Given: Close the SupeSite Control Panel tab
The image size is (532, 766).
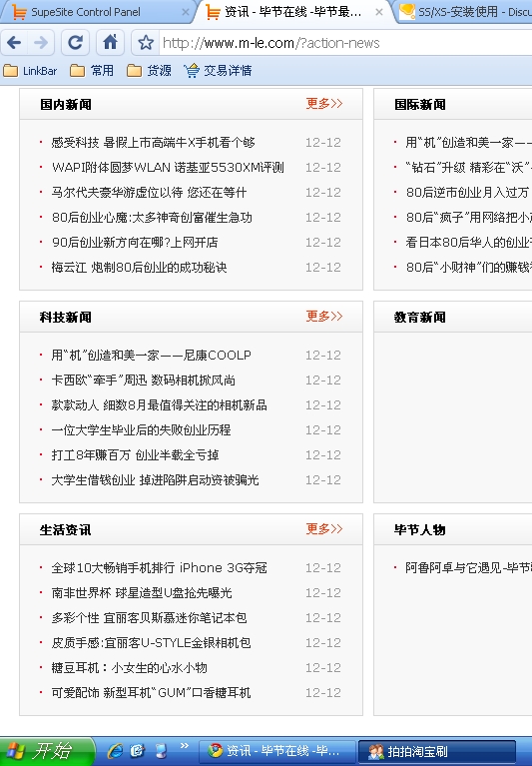Looking at the screenshot, I should tap(186, 12).
